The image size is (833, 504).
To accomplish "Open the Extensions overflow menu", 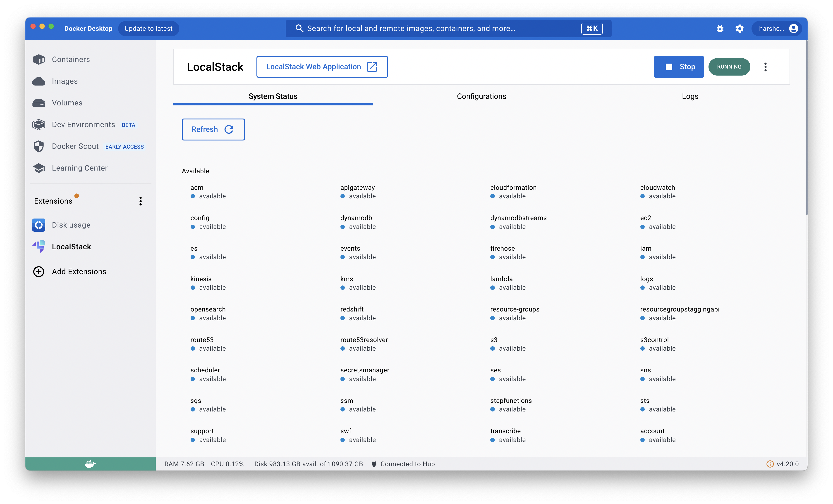I will [141, 201].
